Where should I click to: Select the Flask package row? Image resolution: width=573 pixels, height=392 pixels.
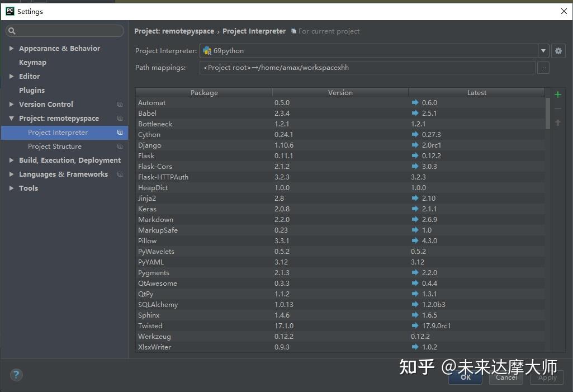coord(340,155)
